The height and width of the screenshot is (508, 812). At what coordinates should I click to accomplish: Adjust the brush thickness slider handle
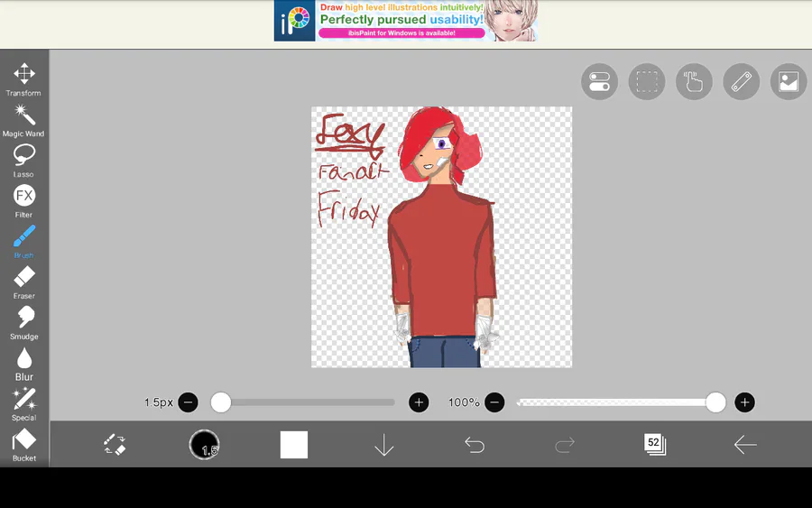pos(221,402)
